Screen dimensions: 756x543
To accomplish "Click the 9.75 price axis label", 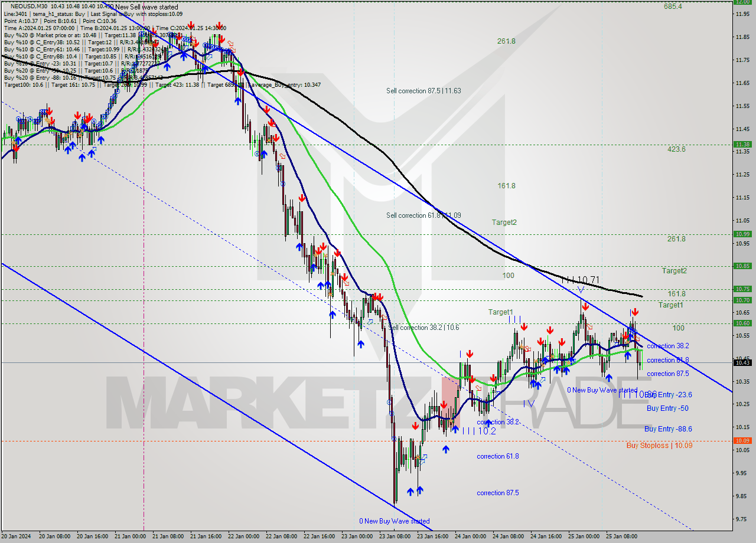I will point(742,519).
